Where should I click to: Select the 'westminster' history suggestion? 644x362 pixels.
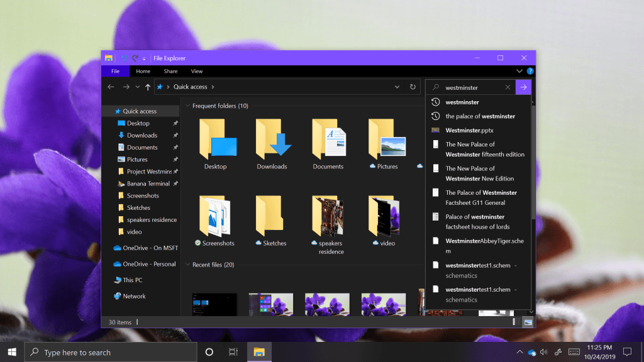coord(478,102)
